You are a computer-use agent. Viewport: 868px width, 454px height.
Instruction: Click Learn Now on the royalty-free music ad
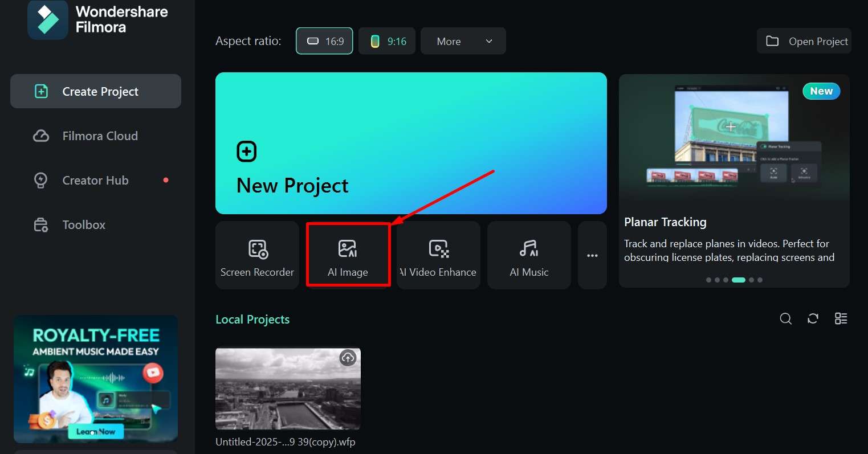(x=96, y=432)
